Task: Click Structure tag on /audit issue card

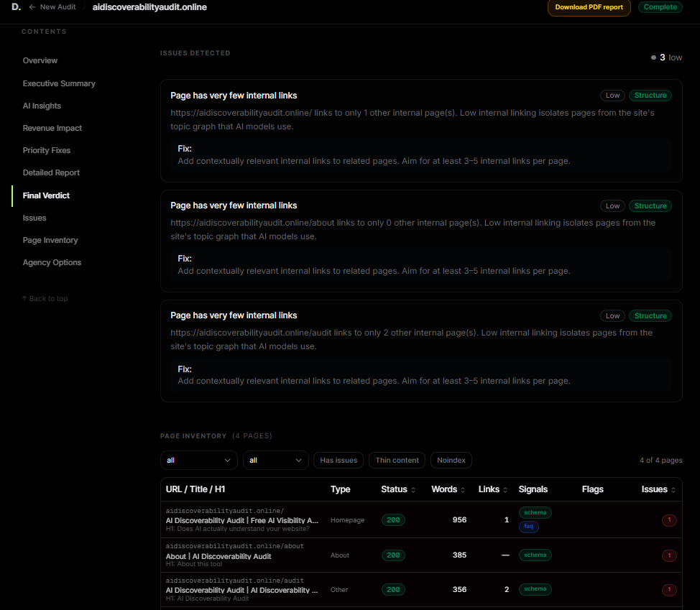Action: tap(650, 316)
